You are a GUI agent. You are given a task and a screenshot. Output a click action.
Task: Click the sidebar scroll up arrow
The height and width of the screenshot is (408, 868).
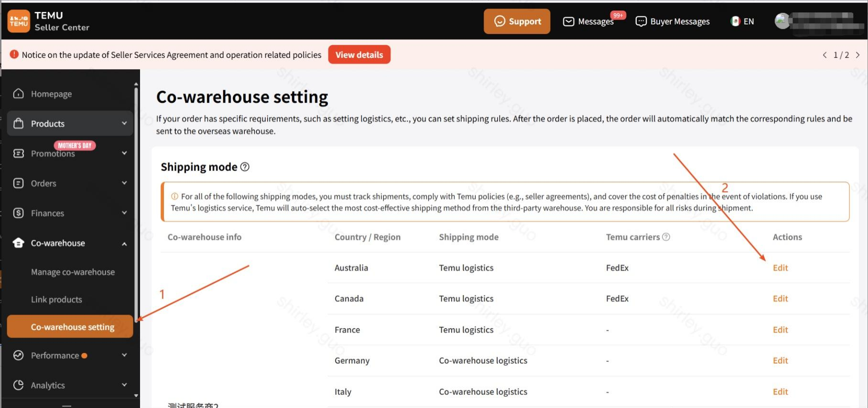(136, 84)
